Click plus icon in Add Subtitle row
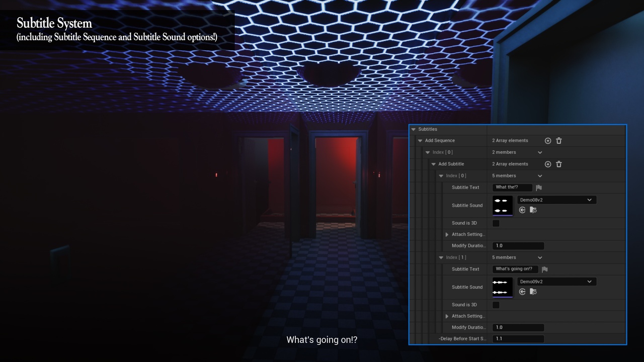 [x=548, y=164]
